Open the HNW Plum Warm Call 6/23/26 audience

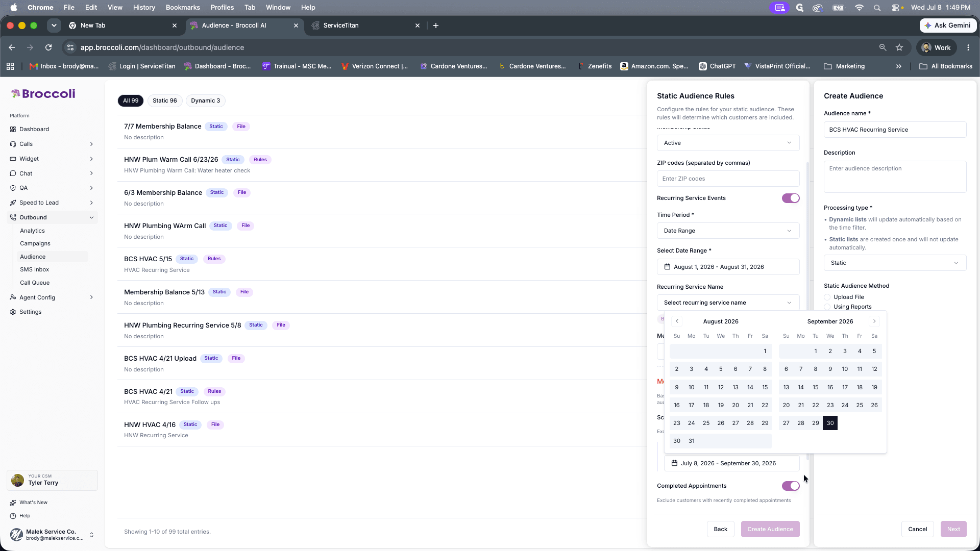[382, 164]
